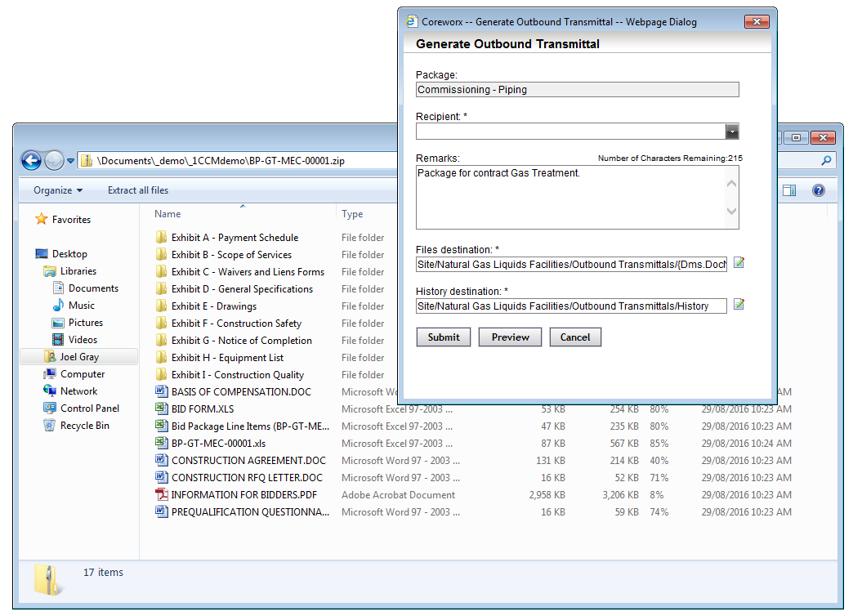Select Exhibit E - Drawings folder icon

(161, 306)
